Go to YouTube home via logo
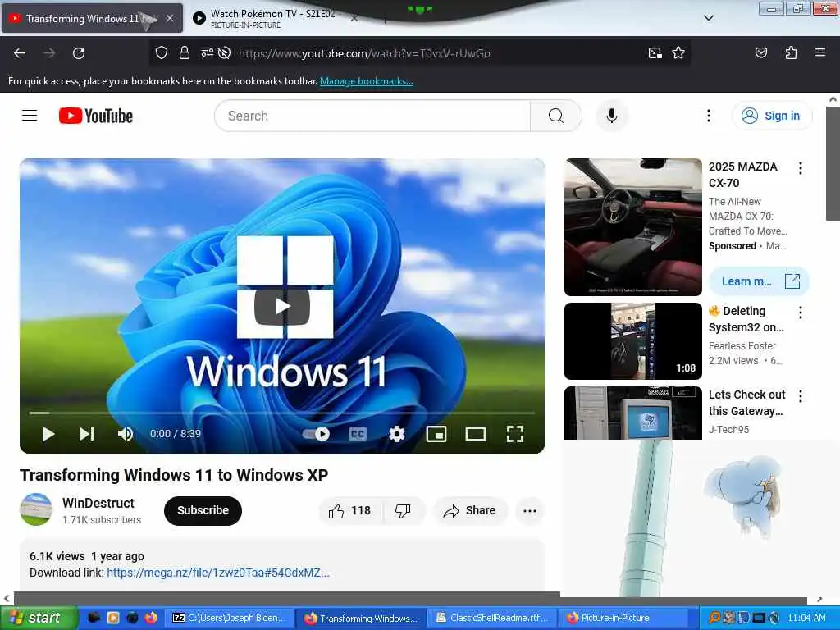This screenshot has height=630, width=840. tap(96, 116)
